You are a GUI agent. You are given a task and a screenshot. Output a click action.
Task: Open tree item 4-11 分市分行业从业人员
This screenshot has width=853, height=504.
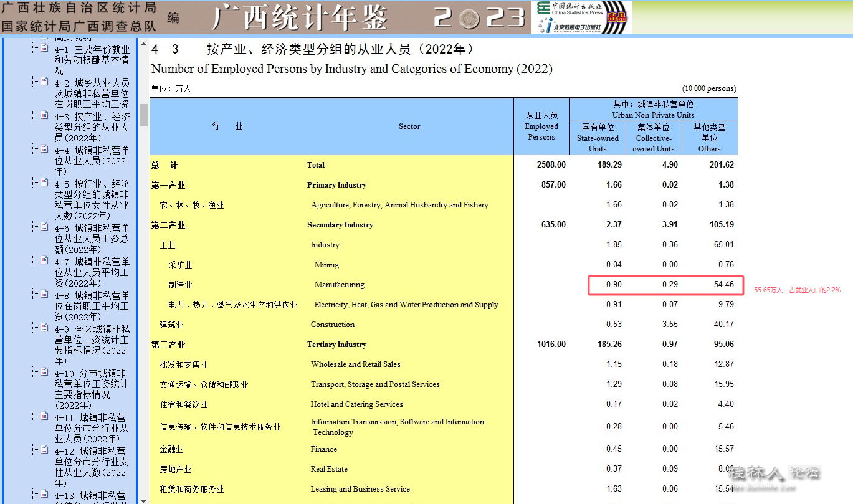[x=92, y=428]
